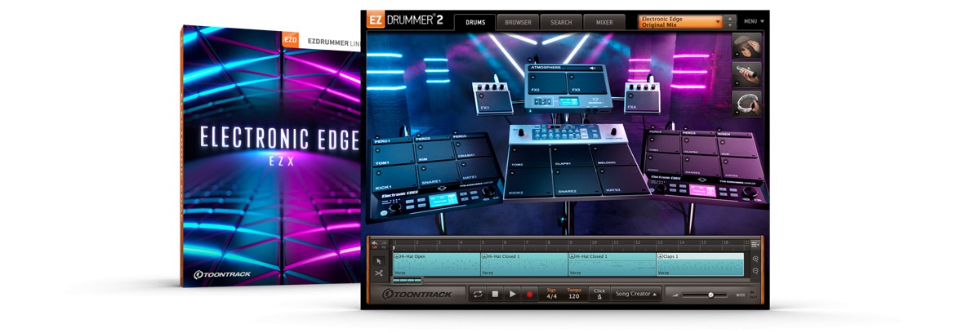The width and height of the screenshot is (980, 333).
Task: Select the shaker percussion thumbnail
Action: [x=746, y=74]
